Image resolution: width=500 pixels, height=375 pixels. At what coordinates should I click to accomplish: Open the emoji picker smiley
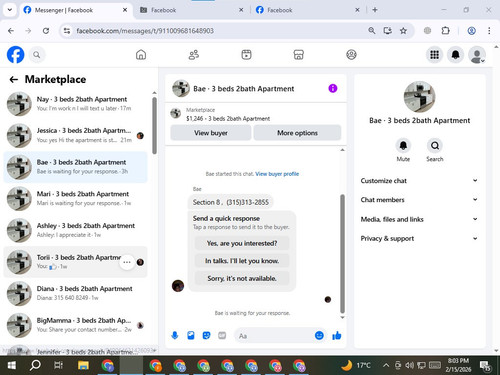[x=319, y=336]
